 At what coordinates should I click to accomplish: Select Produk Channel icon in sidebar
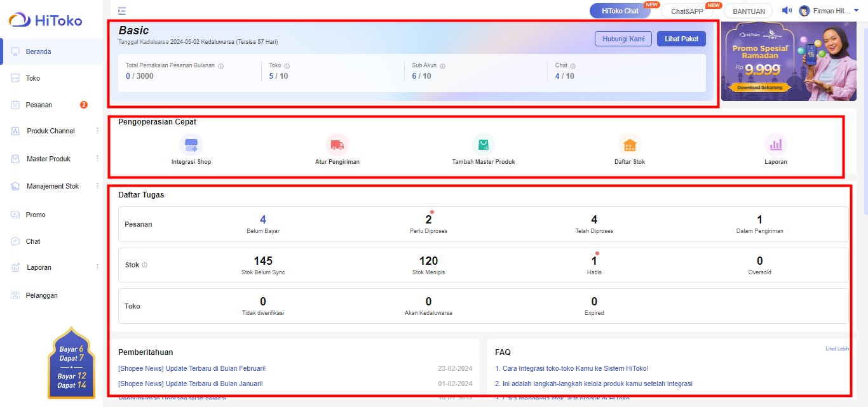(x=16, y=131)
